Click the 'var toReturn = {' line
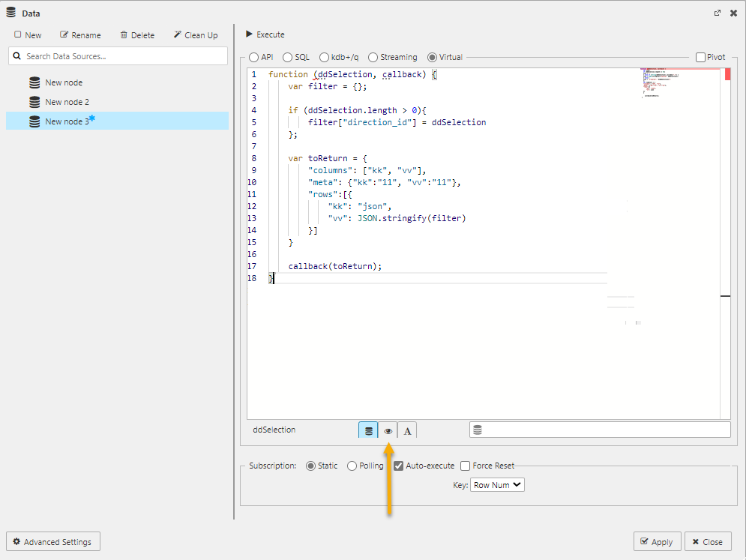746x560 pixels. (x=328, y=158)
